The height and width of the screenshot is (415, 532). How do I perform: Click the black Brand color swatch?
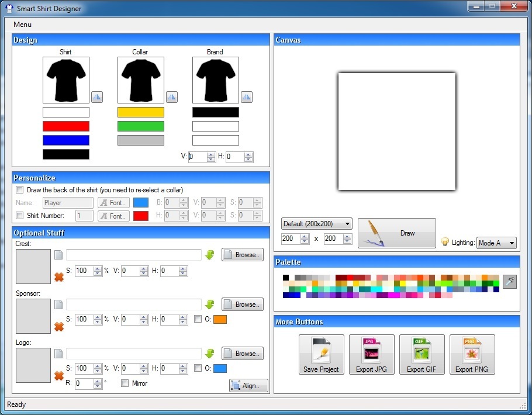[x=216, y=112]
